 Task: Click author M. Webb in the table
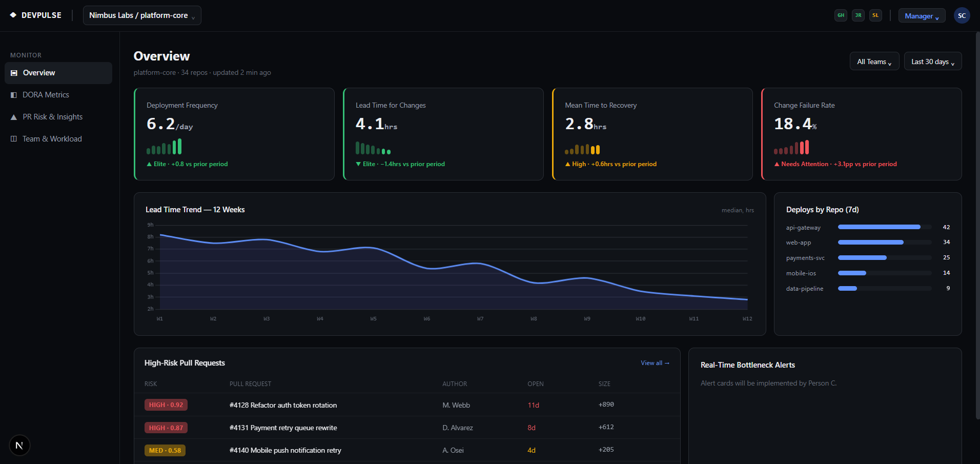456,405
